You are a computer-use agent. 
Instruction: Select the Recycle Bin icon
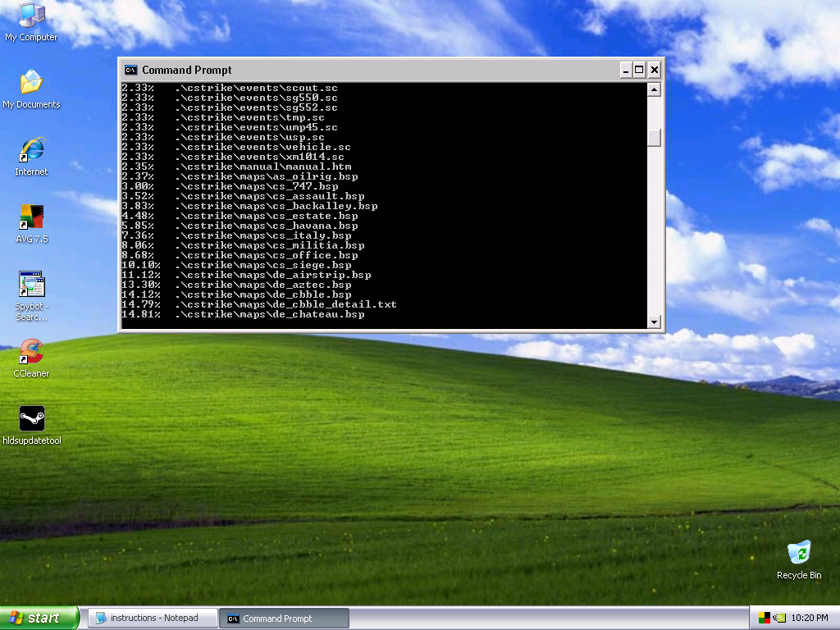tap(799, 559)
